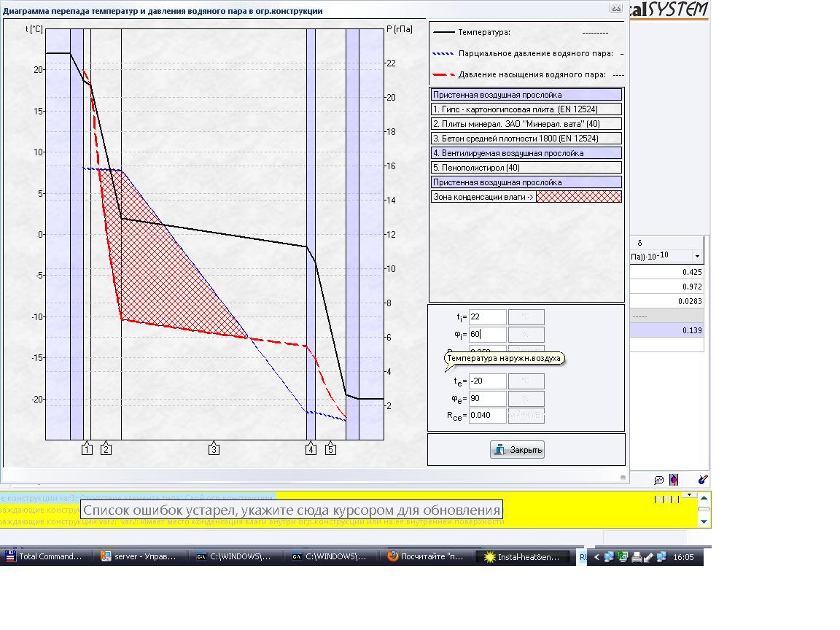Click the printer icon in system tray
Image resolution: width=840 pixels, height=630 pixels.
click(637, 557)
